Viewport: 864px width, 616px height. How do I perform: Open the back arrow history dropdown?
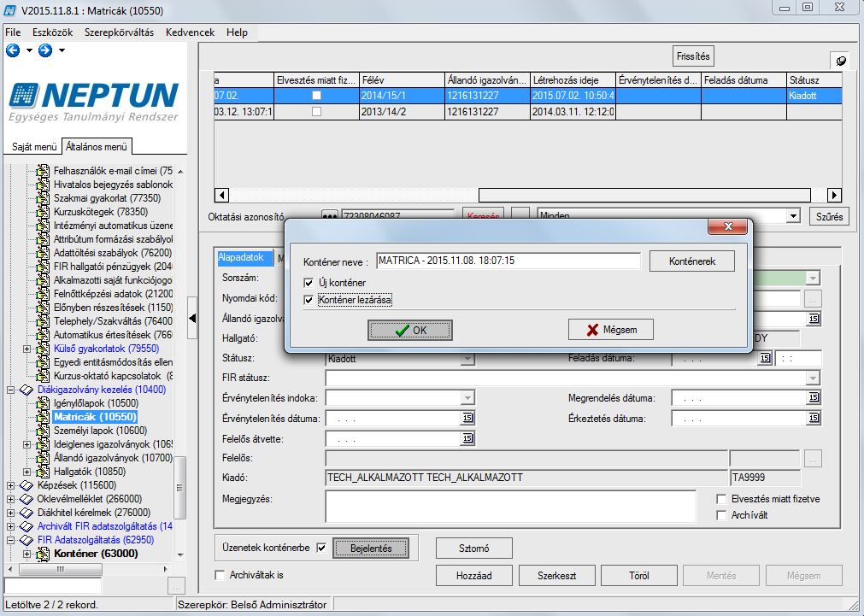click(x=29, y=50)
